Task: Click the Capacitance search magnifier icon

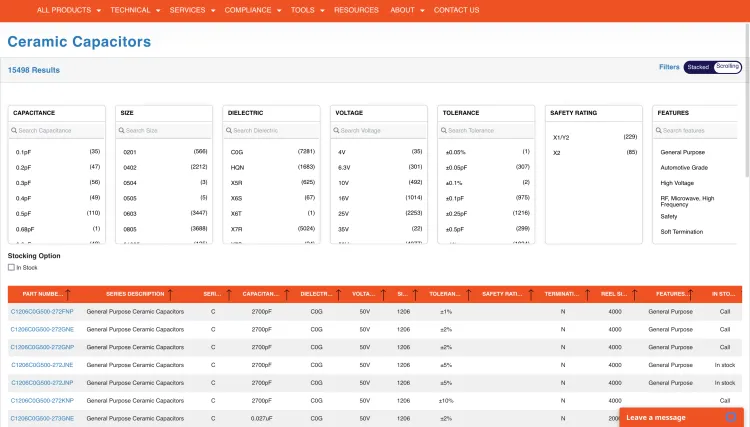Action: (x=14, y=130)
